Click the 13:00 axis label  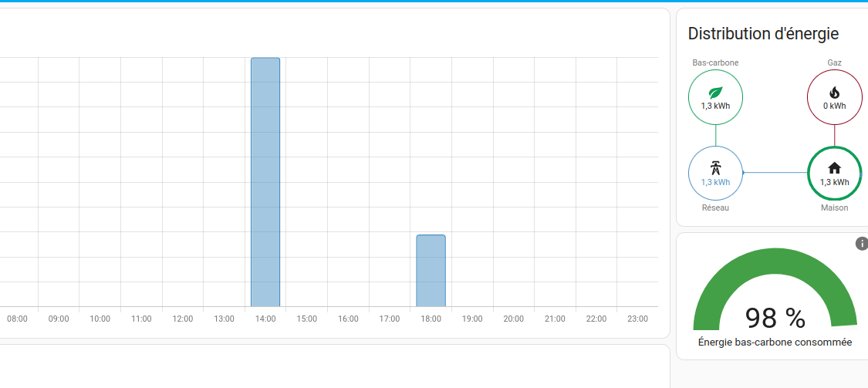(x=225, y=319)
